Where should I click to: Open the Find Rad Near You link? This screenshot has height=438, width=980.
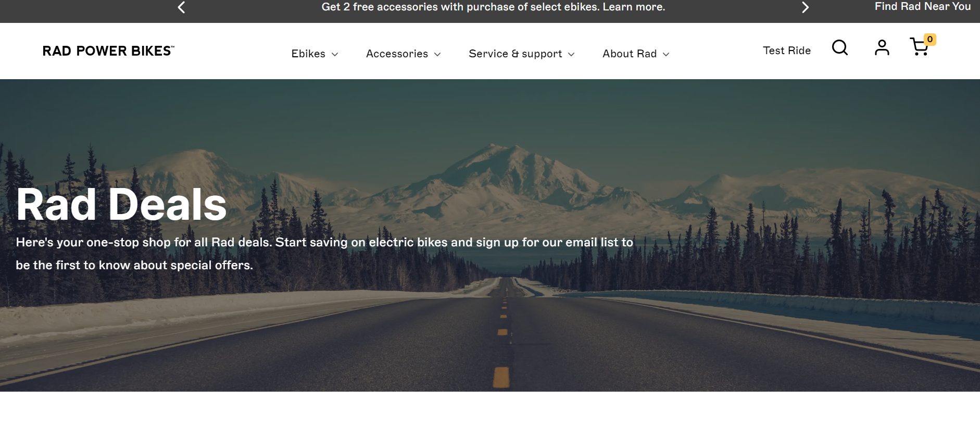(x=923, y=6)
